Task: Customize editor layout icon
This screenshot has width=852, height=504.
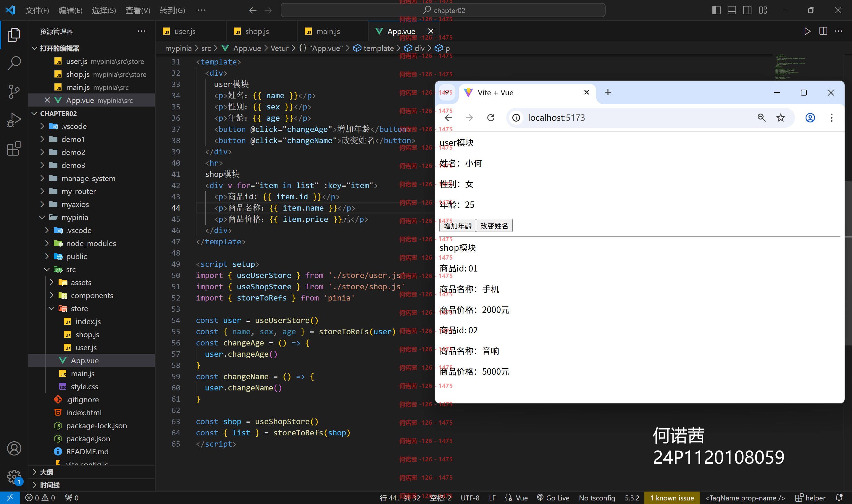Action: coord(763,10)
